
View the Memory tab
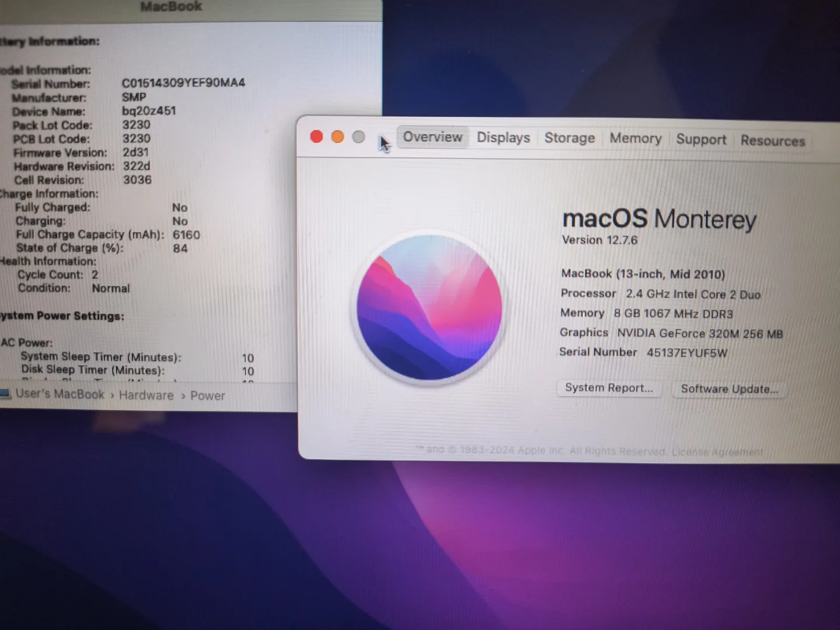click(x=635, y=139)
